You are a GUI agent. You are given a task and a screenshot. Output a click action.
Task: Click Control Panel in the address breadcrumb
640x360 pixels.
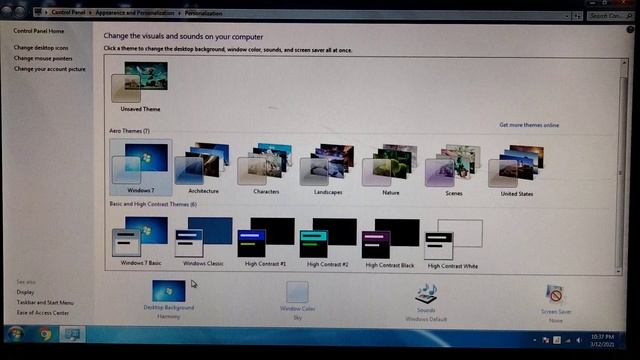point(68,12)
